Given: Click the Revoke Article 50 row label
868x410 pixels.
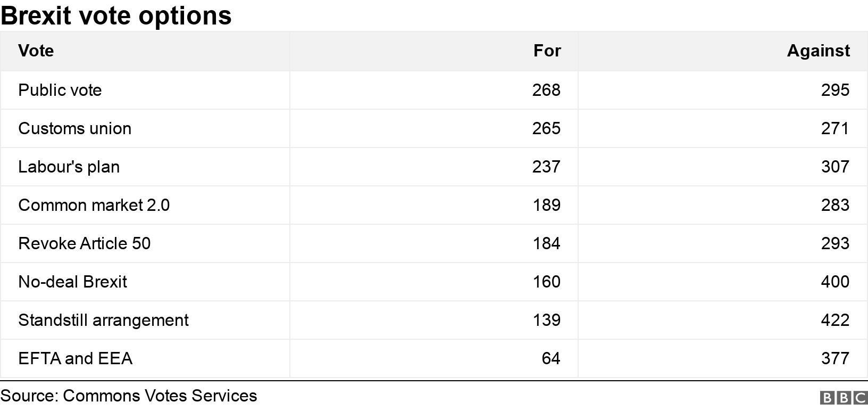Looking at the screenshot, I should [x=85, y=243].
